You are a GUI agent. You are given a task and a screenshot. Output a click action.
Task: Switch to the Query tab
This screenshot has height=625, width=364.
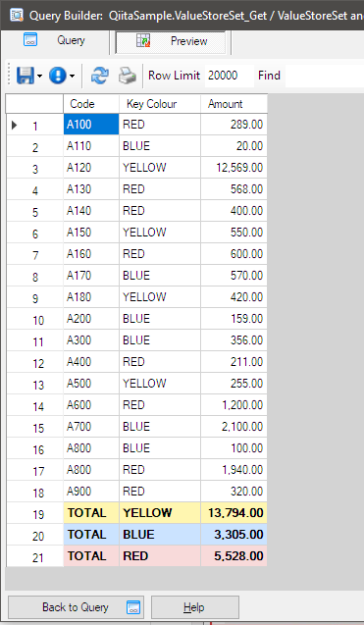55,41
